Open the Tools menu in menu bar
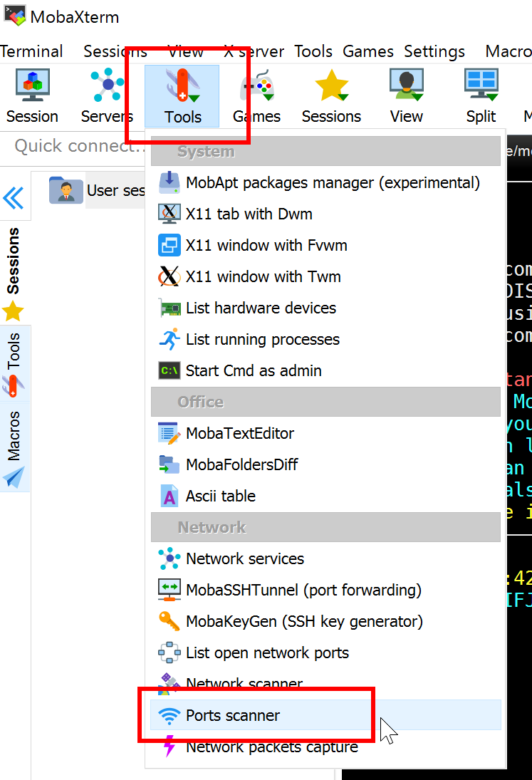The image size is (532, 780). coord(313,51)
